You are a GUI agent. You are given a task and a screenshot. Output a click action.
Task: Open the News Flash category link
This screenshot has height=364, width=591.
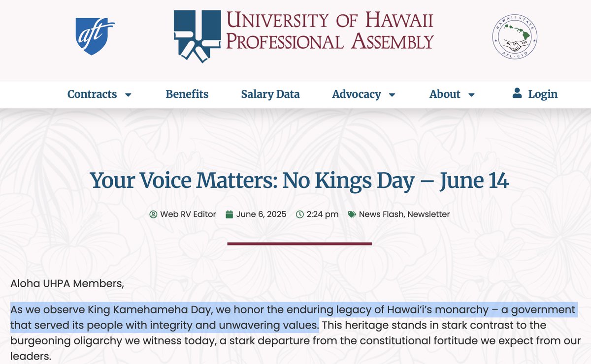381,214
